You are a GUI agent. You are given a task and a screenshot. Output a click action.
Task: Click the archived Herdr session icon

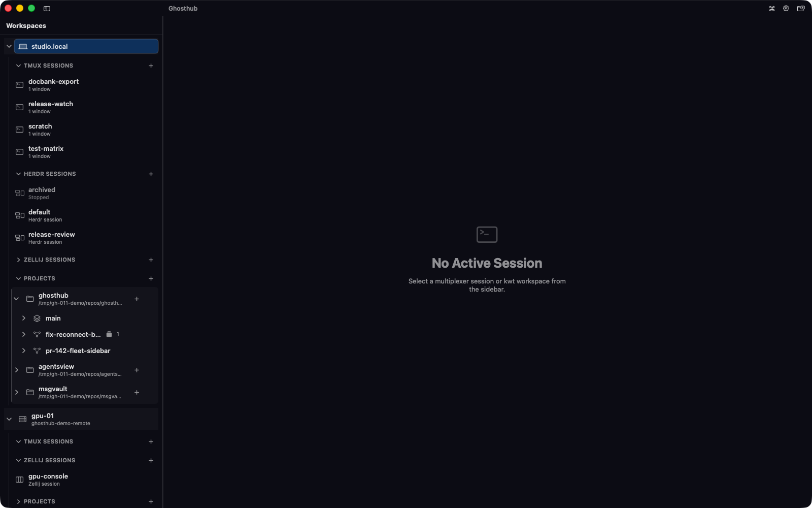(20, 193)
